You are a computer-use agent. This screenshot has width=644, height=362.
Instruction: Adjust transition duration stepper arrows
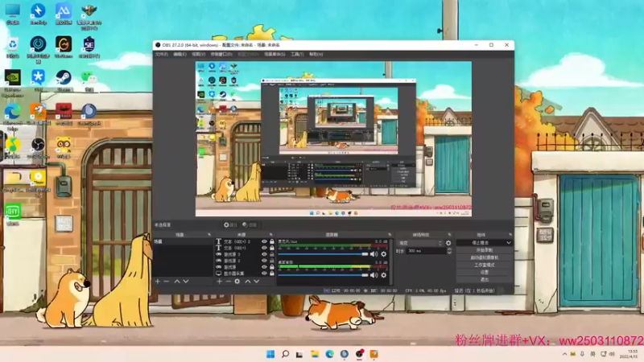[x=449, y=251]
